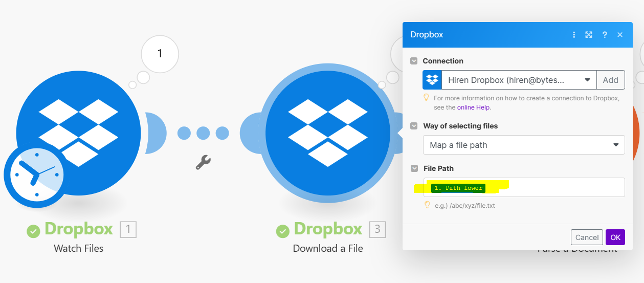The width and height of the screenshot is (644, 283).
Task: Collapse the Connection section toggle
Action: point(414,61)
